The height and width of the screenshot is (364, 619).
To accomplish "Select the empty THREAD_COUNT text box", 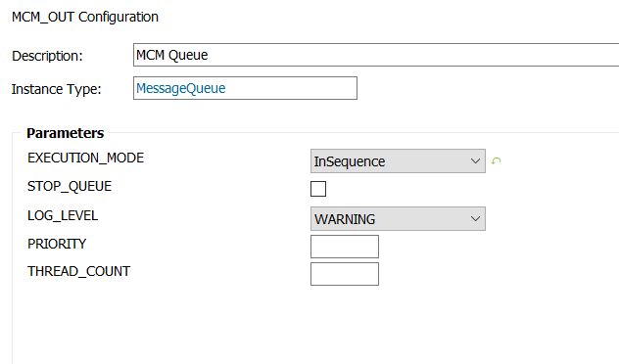I will tap(345, 274).
